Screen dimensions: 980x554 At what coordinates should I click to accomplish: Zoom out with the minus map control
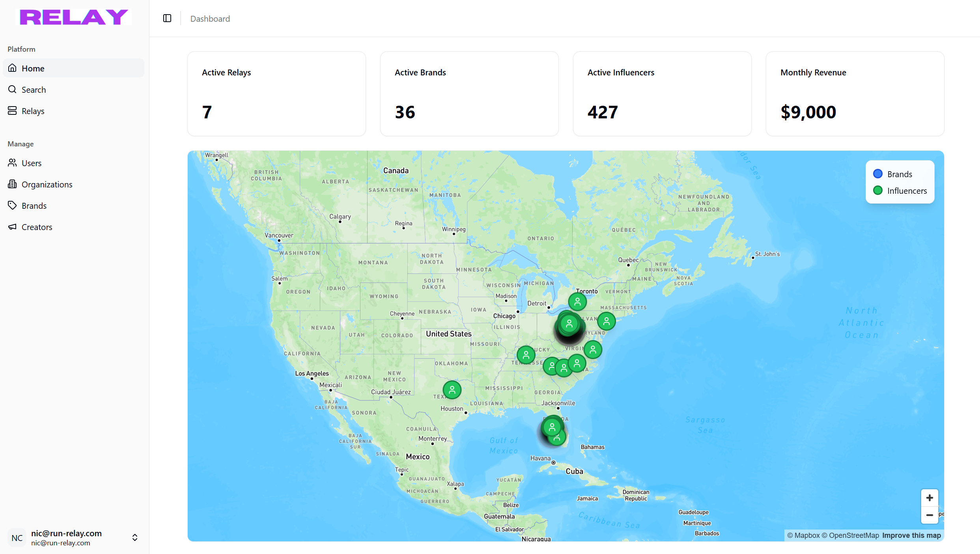point(930,515)
